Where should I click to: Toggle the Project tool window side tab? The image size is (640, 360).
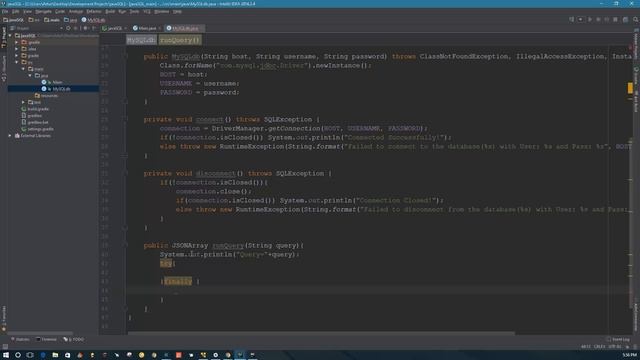tap(4, 38)
